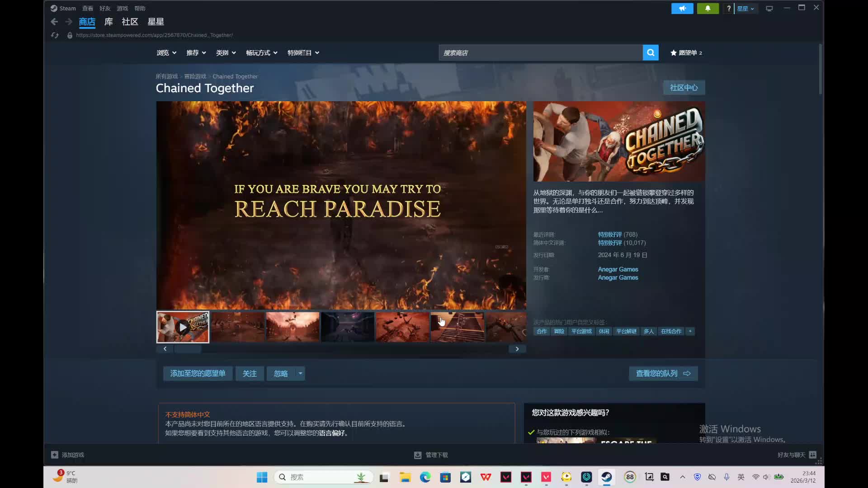Screen dimensions: 868x488
Task: Add game to your wishlist
Action: coord(198,373)
